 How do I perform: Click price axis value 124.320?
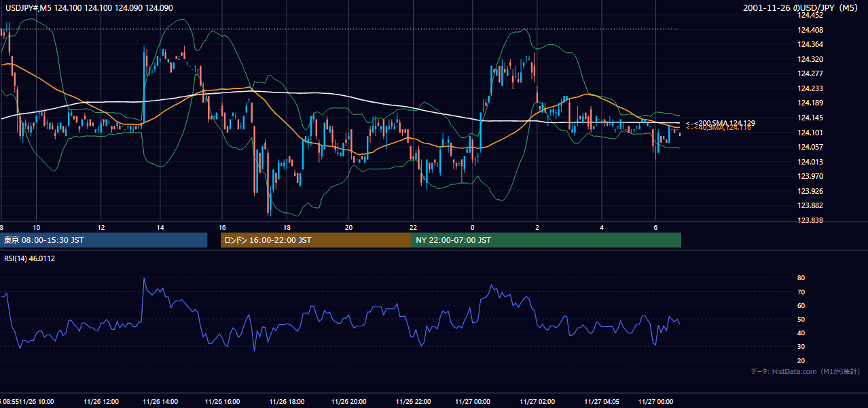click(810, 59)
